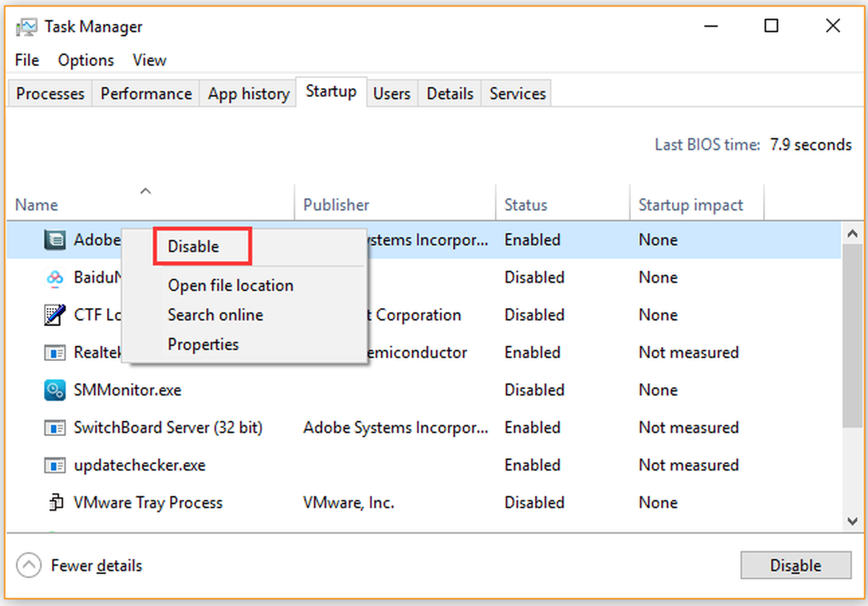Click the Disable button at bottom right
Image resolution: width=868 pixels, height=606 pixels.
click(x=796, y=566)
